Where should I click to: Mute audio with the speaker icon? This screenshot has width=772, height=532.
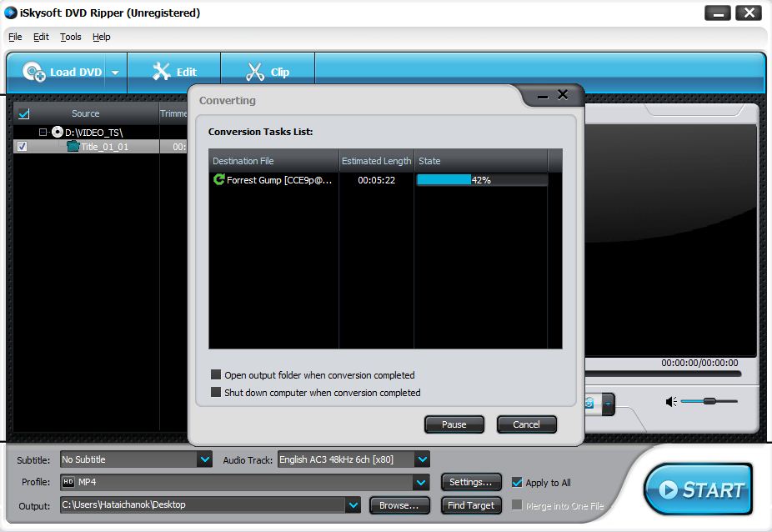671,401
